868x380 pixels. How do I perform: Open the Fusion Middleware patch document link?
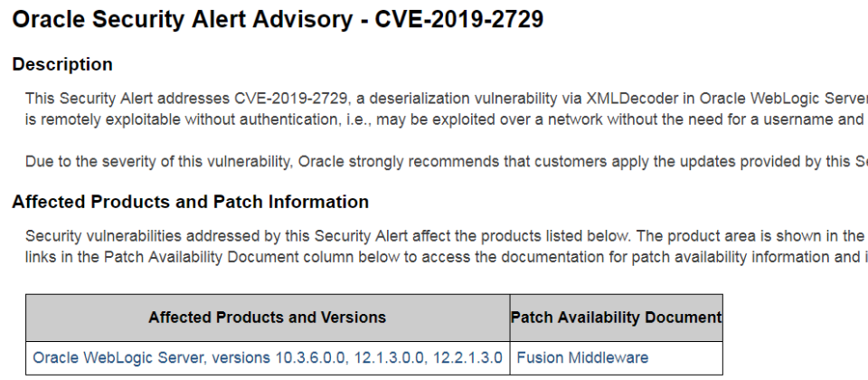(x=582, y=358)
